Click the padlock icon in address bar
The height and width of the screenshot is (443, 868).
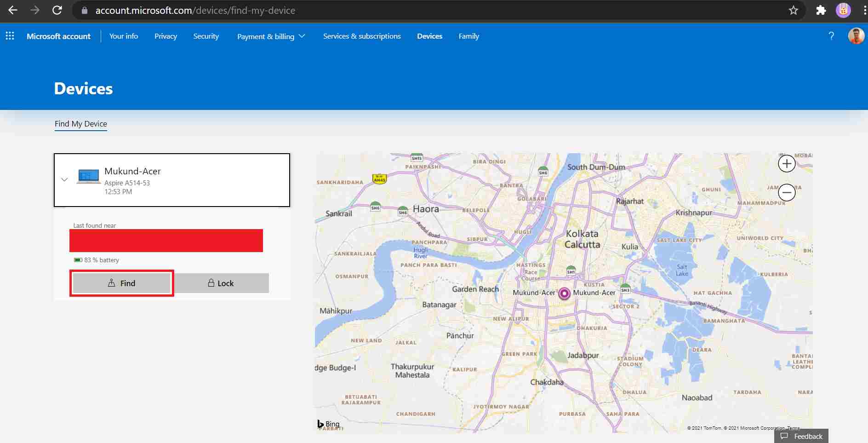(x=85, y=10)
